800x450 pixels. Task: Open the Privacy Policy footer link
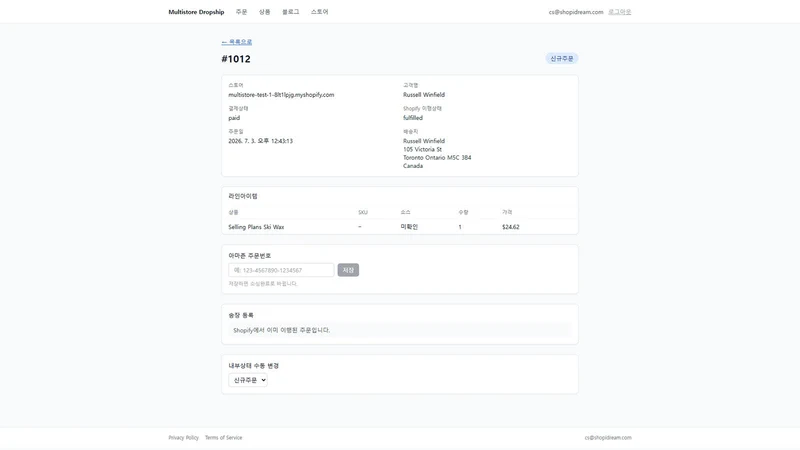click(183, 438)
